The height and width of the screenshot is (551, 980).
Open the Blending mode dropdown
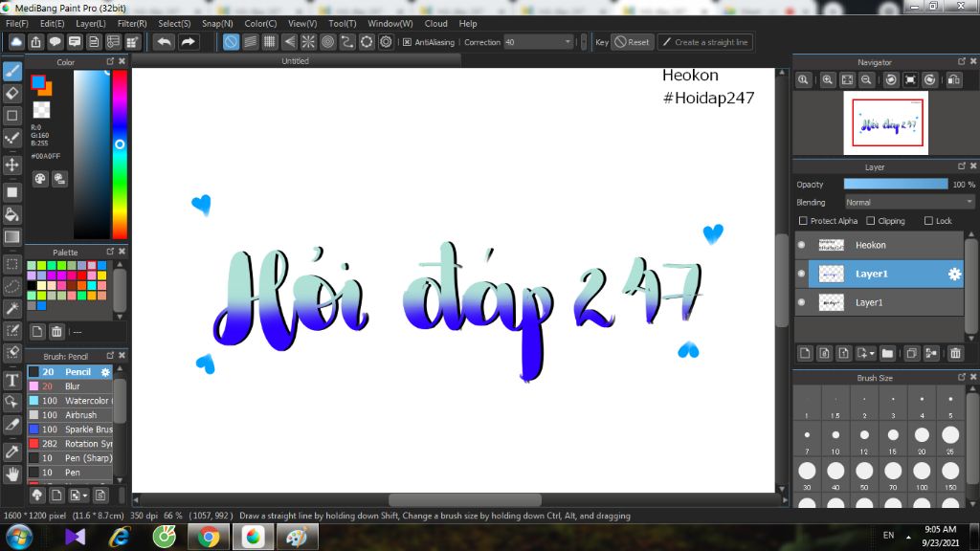(909, 203)
